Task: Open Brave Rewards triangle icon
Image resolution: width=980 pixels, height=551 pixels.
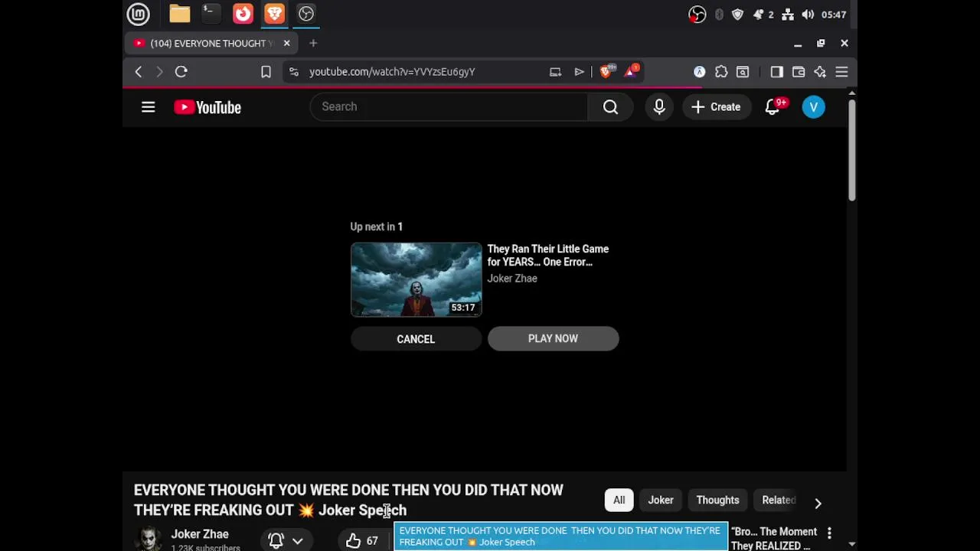Action: [x=632, y=72]
